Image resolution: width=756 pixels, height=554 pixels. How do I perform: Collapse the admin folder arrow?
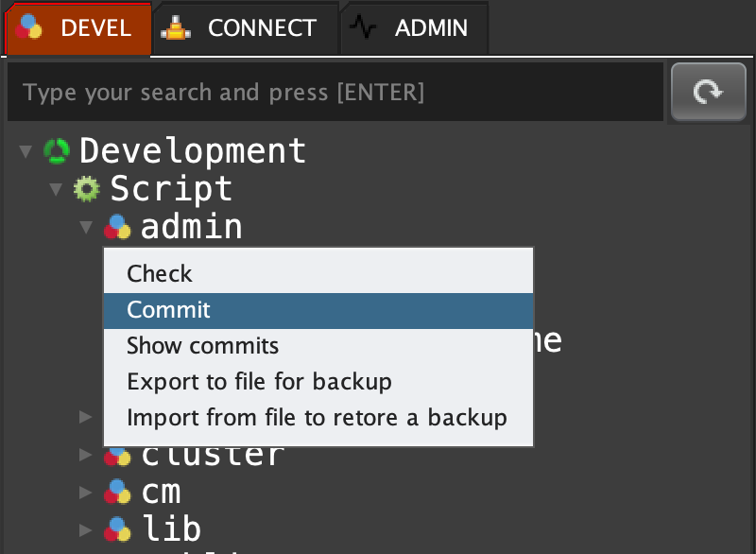point(86,227)
